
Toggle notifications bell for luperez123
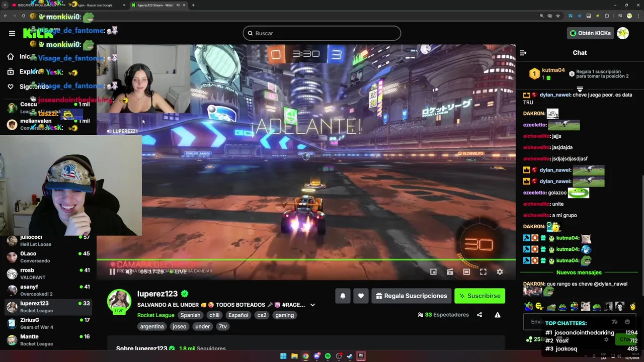pos(343,296)
